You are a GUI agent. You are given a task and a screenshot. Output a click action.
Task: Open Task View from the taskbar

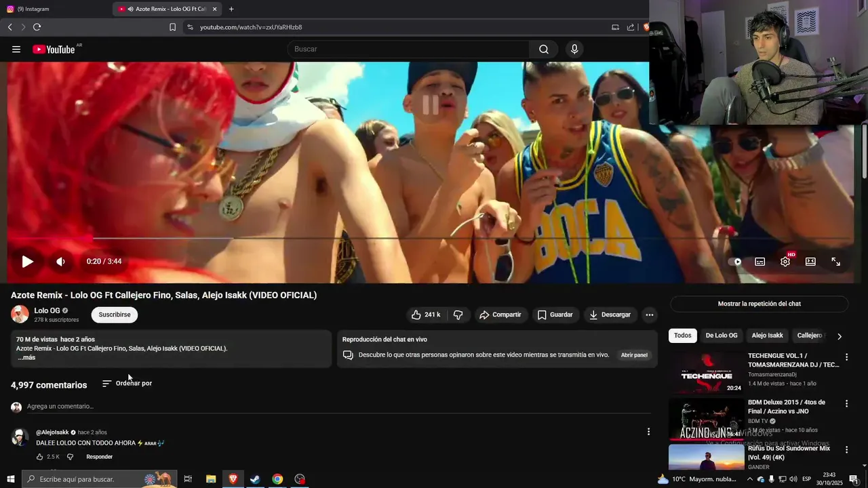coord(188,479)
